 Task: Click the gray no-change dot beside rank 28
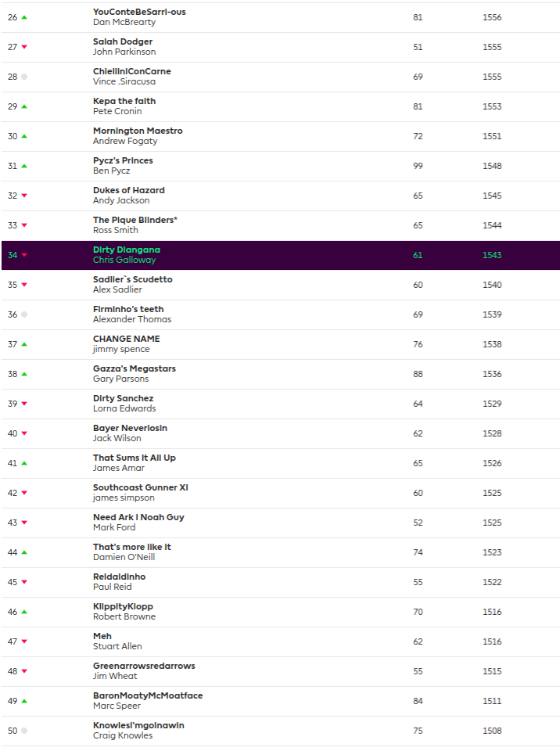tap(24, 77)
